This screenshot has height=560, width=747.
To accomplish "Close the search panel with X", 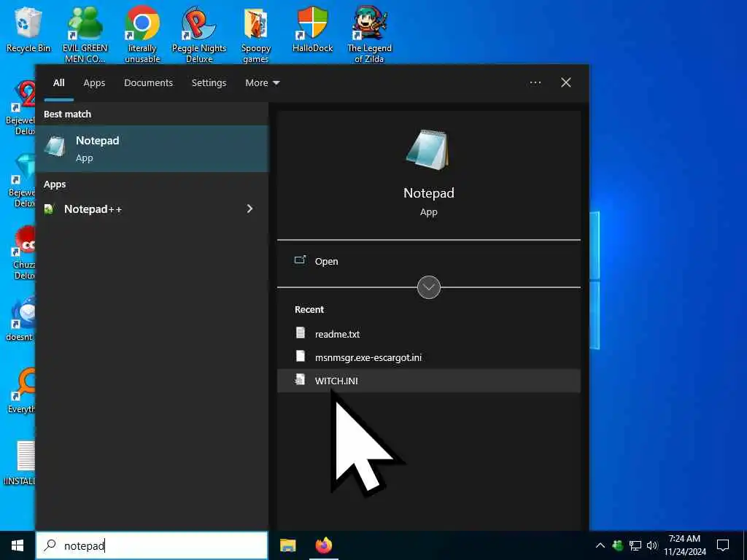I will click(565, 83).
